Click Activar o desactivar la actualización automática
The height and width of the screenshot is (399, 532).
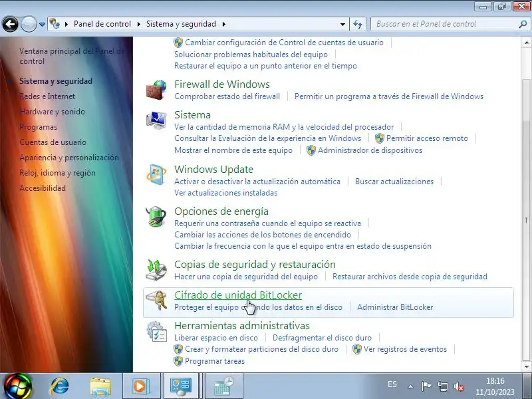pos(257,182)
